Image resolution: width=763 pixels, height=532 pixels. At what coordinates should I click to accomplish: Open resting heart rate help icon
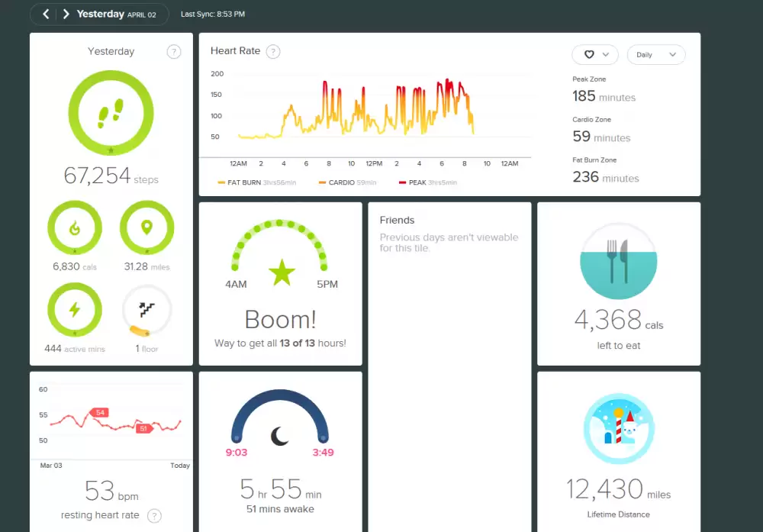pyautogui.click(x=154, y=516)
